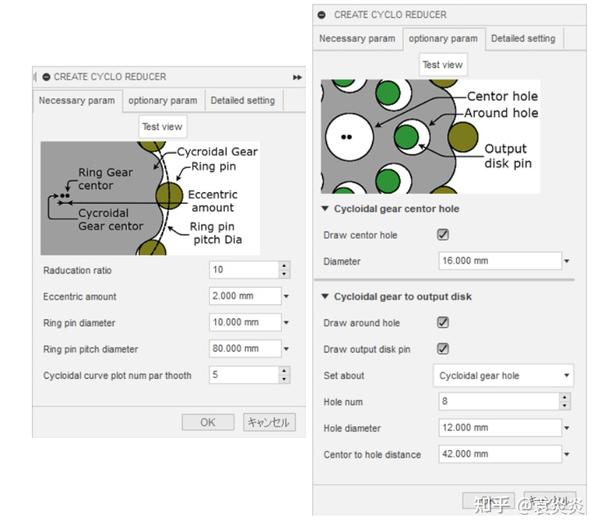Collapse Cycloidal gear centor hole section

click(324, 209)
